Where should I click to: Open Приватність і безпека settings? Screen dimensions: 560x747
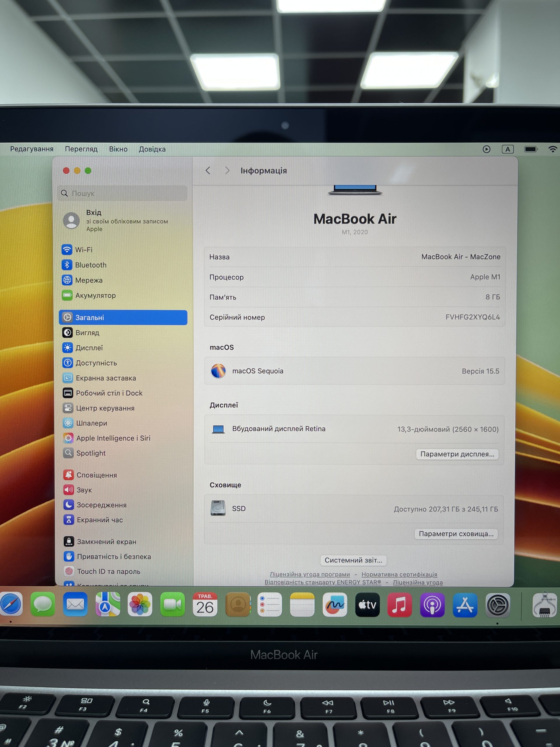107,556
